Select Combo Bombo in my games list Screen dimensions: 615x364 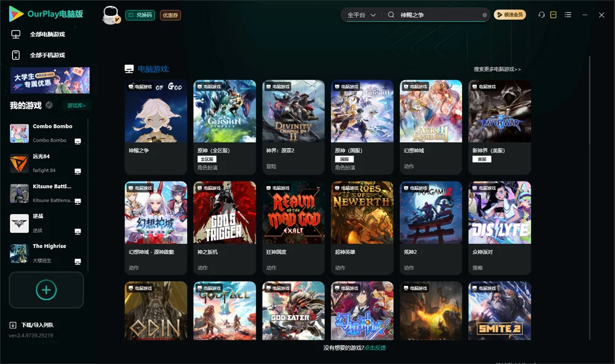tap(47, 133)
